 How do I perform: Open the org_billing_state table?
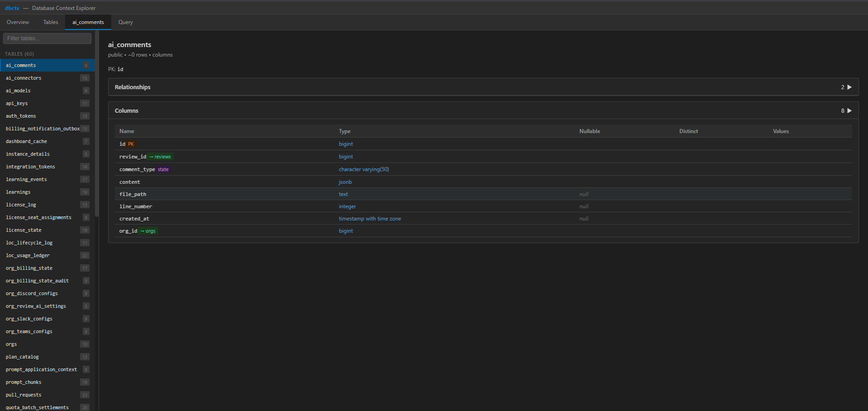pyautogui.click(x=47, y=268)
